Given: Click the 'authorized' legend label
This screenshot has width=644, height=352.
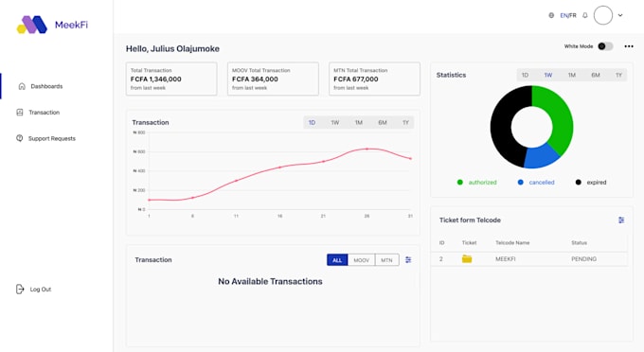Looking at the screenshot, I should pos(483,183).
